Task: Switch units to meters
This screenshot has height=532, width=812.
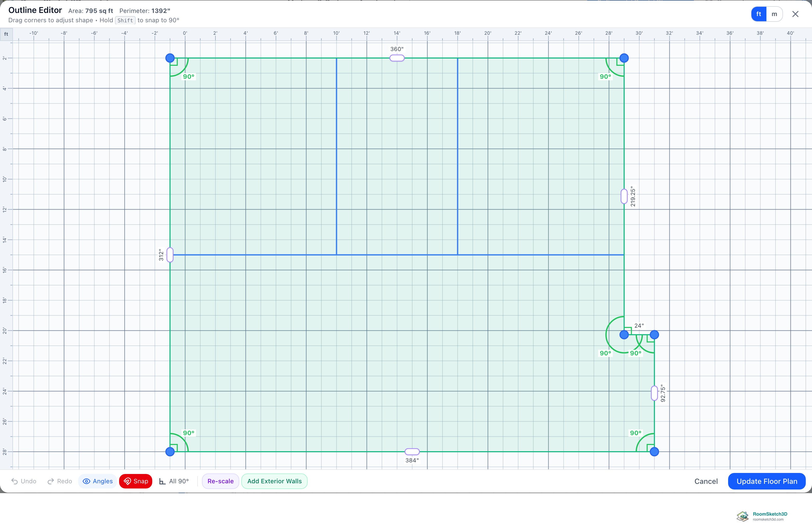Action: 774,14
